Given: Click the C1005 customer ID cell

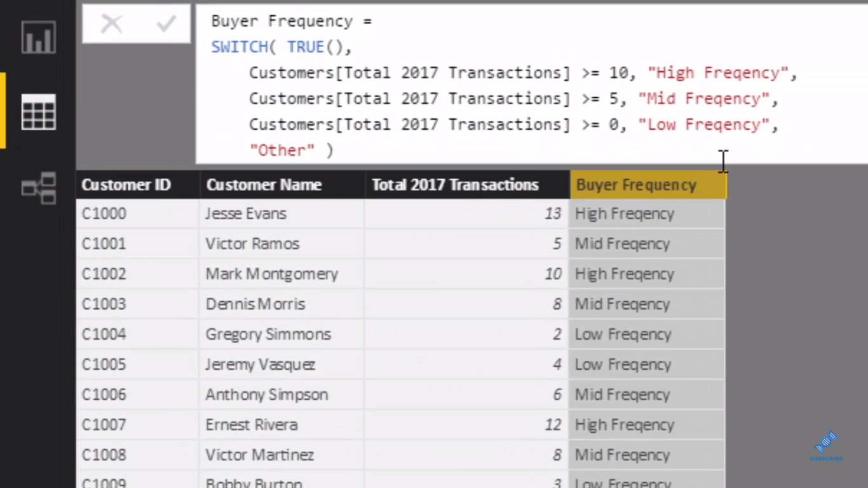Looking at the screenshot, I should [138, 365].
